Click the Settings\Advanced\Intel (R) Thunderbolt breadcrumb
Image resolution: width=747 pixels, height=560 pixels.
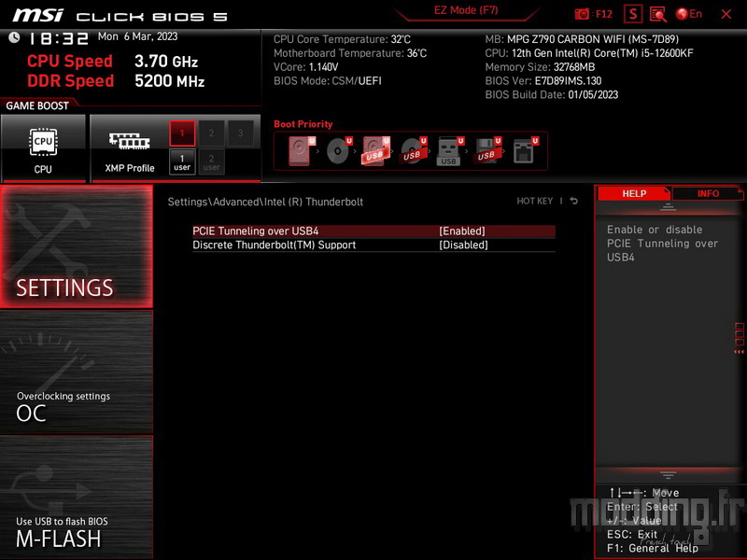[265, 202]
